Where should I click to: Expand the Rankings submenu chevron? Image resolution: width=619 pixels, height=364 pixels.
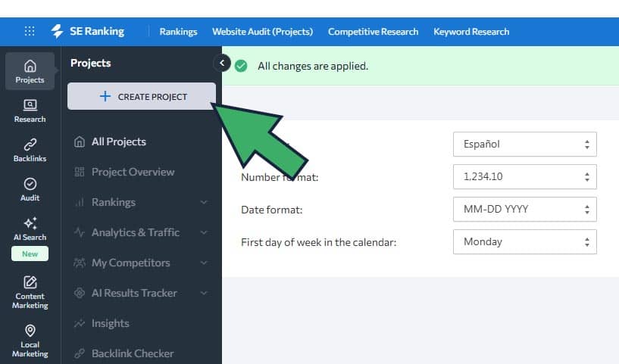pos(204,202)
